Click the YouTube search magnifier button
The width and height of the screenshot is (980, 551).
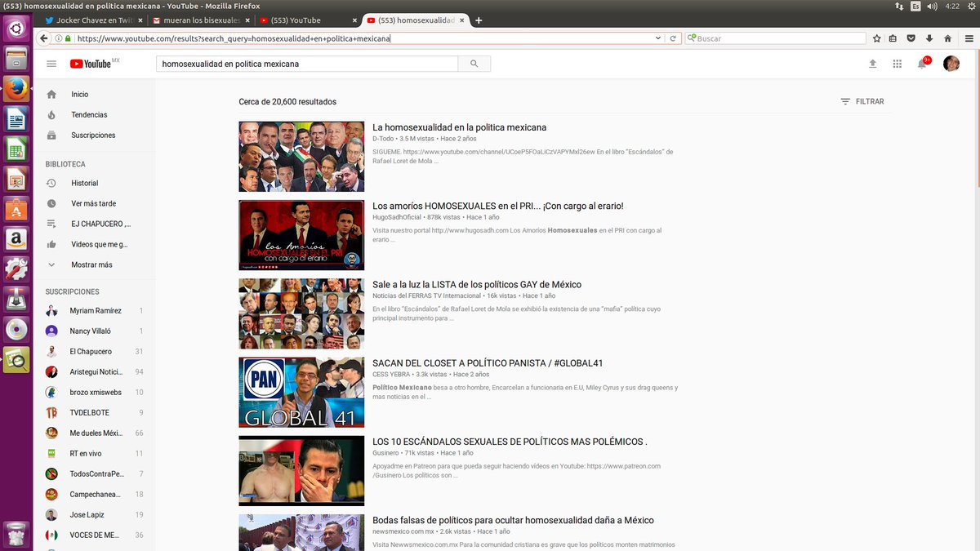(x=474, y=64)
